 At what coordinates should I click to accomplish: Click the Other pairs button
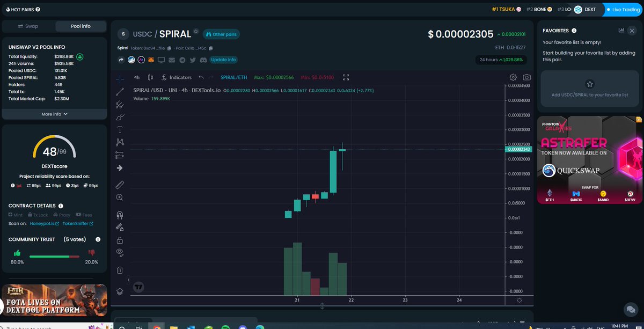(x=222, y=34)
